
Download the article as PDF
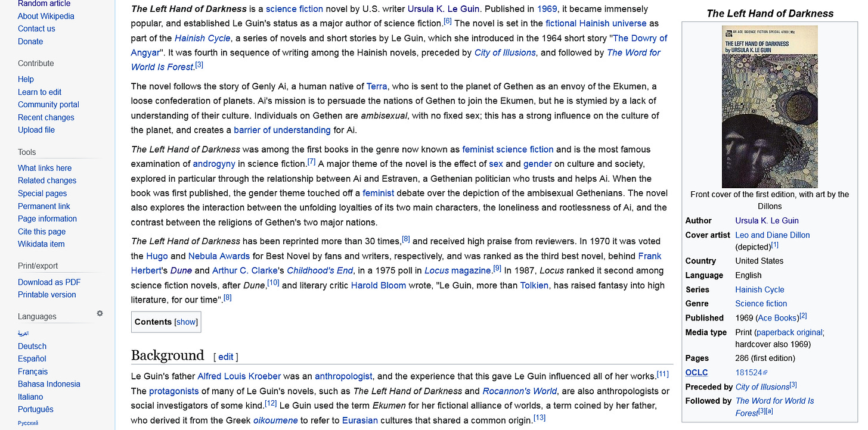pyautogui.click(x=49, y=282)
